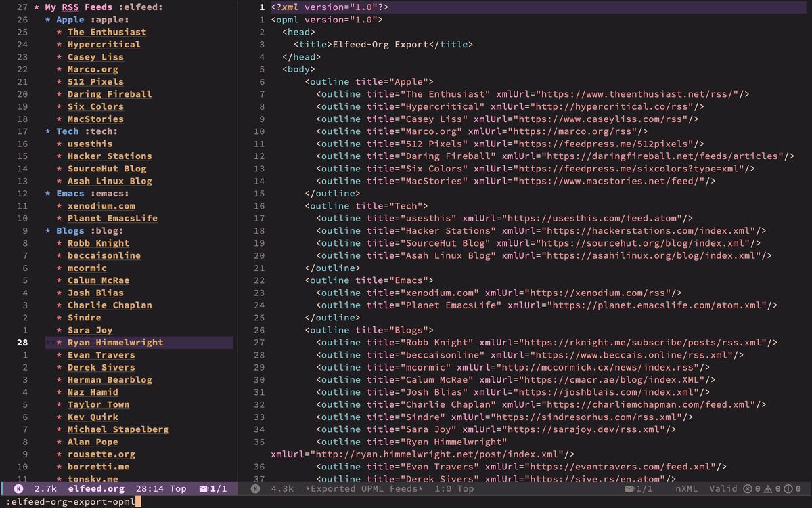The height and width of the screenshot is (508, 812).
Task: Open the mcormic feed link
Action: [x=87, y=268]
